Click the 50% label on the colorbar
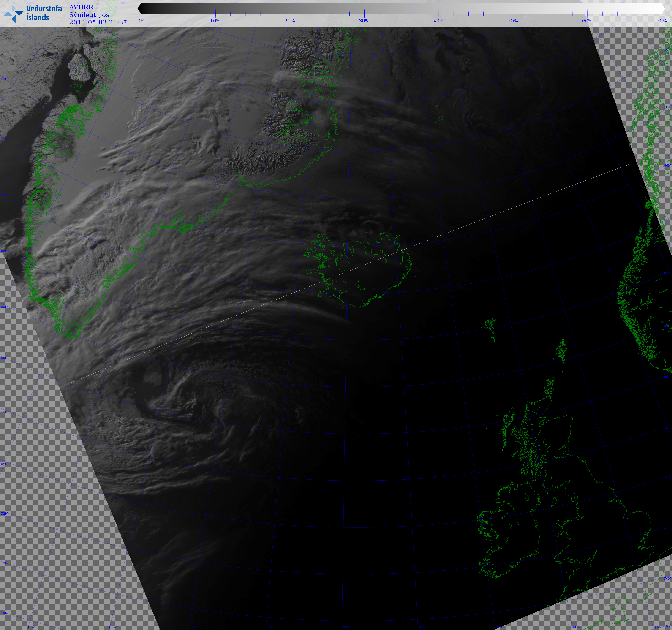The height and width of the screenshot is (630, 672). (513, 21)
